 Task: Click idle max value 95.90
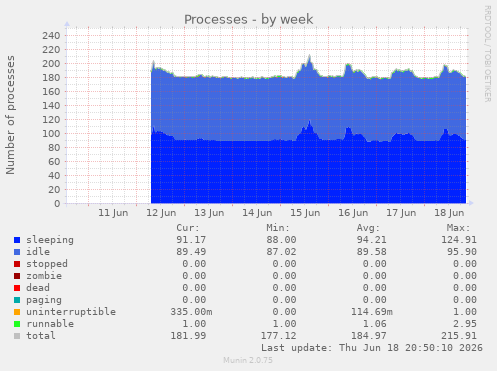[x=462, y=252]
